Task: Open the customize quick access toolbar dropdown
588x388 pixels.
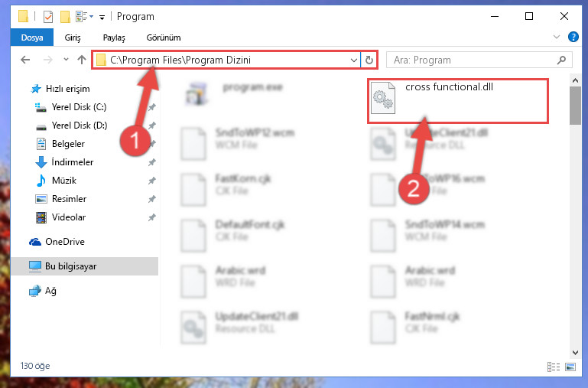Action: [102, 18]
